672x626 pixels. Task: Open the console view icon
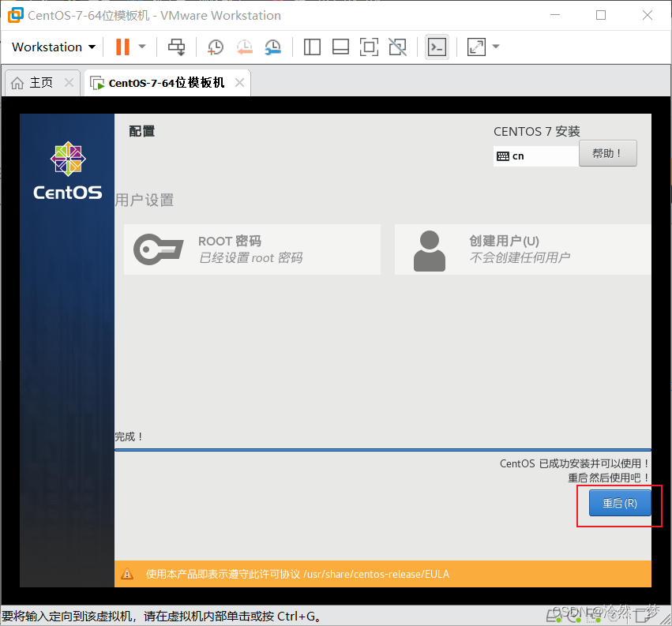point(437,47)
